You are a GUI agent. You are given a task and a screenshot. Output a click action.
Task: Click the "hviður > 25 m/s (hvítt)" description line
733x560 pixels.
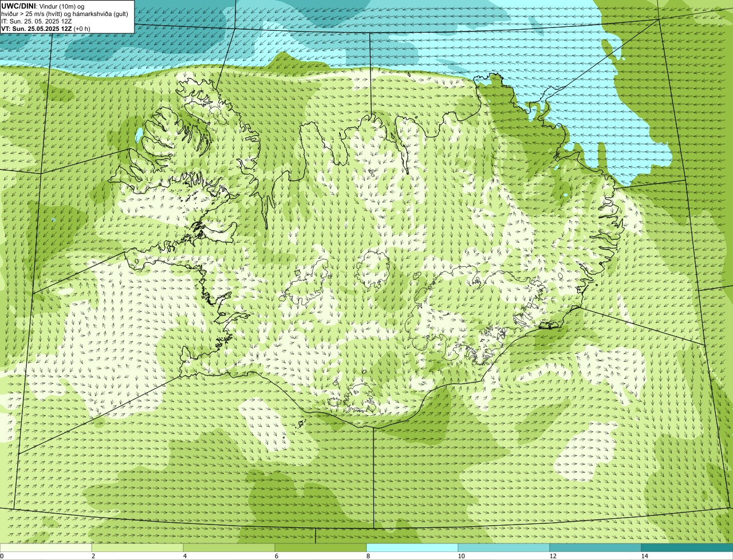click(64, 13)
